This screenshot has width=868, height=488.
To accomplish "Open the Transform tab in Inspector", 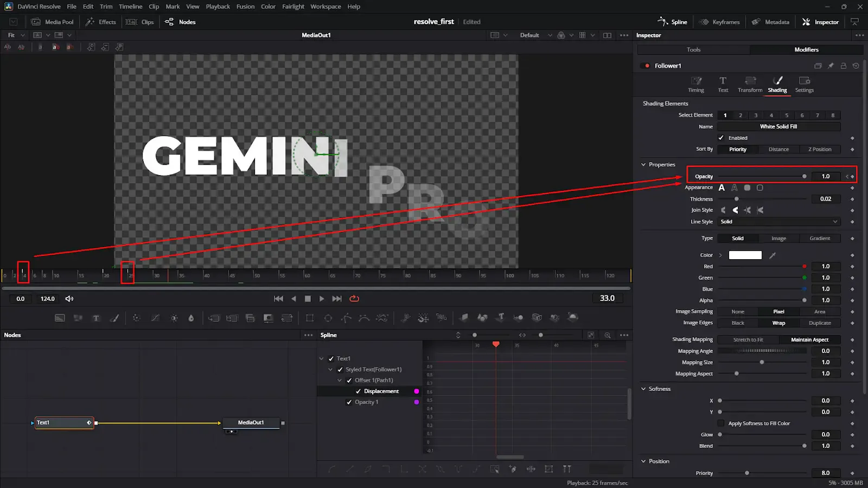I will [750, 85].
